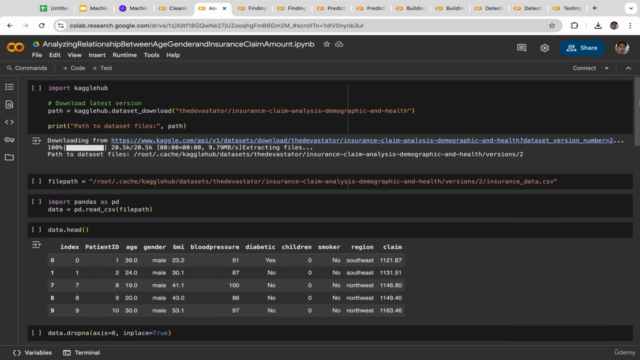Close the active browser tab

[224, 8]
